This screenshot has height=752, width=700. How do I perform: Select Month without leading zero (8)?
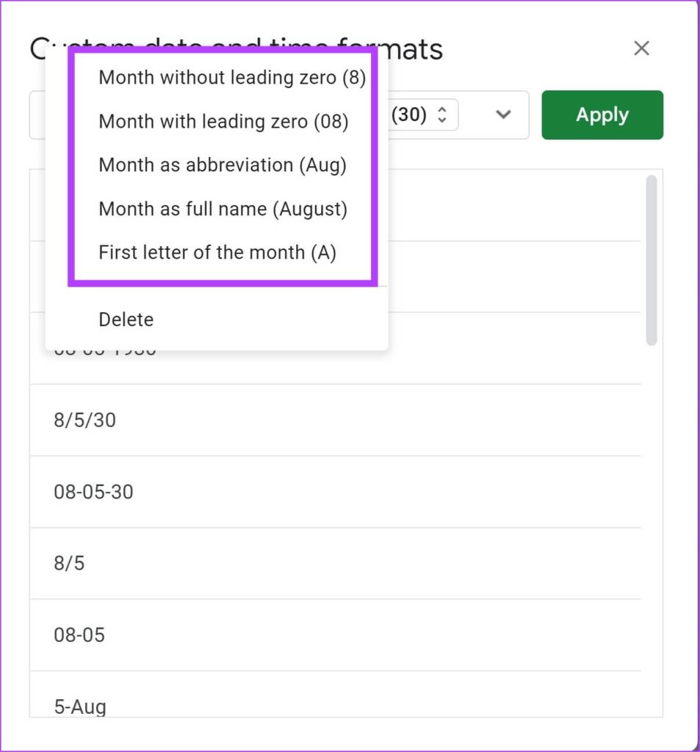tap(231, 77)
